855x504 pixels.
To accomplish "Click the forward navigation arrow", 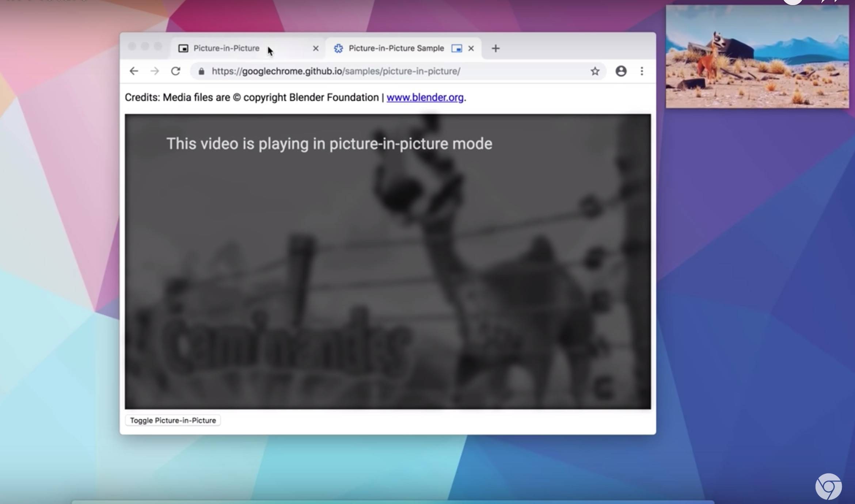I will [x=155, y=71].
